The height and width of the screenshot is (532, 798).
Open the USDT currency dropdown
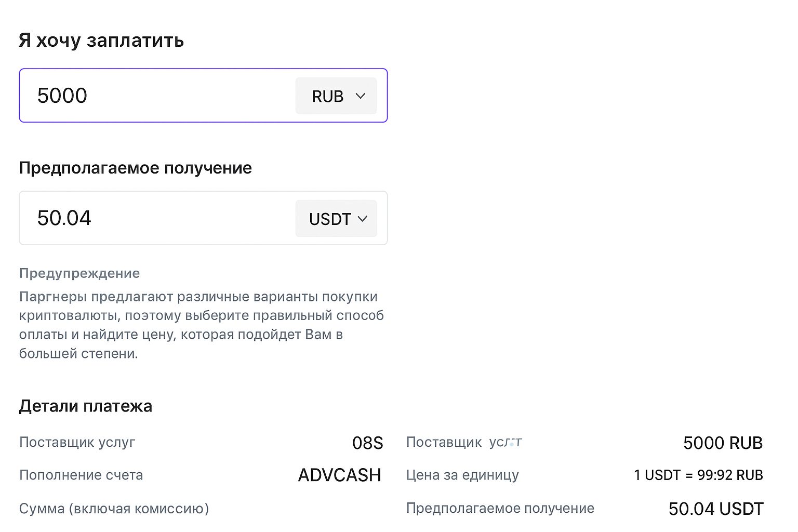336,219
